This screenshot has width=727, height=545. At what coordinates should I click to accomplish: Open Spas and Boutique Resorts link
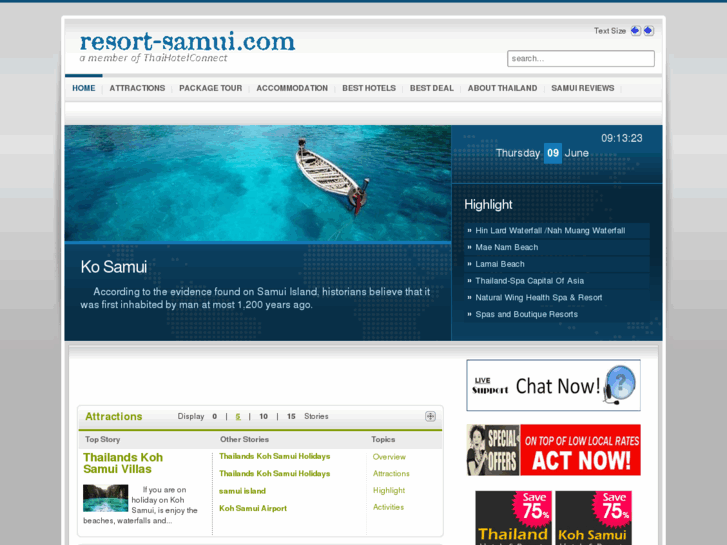tap(526, 314)
